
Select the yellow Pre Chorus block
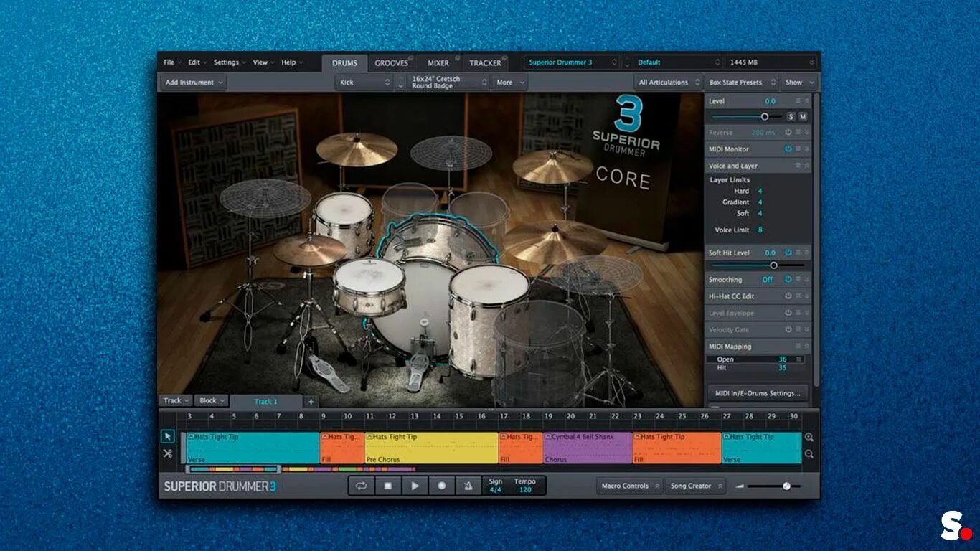point(431,448)
